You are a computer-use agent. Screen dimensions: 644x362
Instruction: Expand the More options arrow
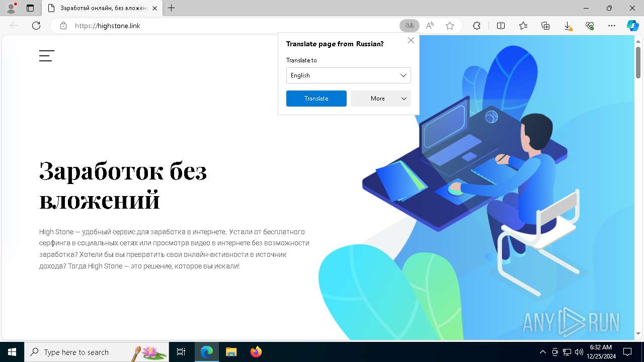tap(404, 99)
